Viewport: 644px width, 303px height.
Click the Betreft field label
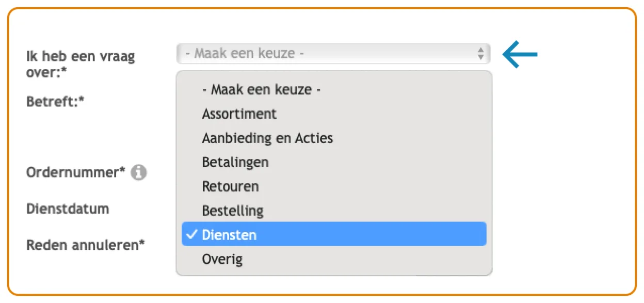[x=55, y=101]
